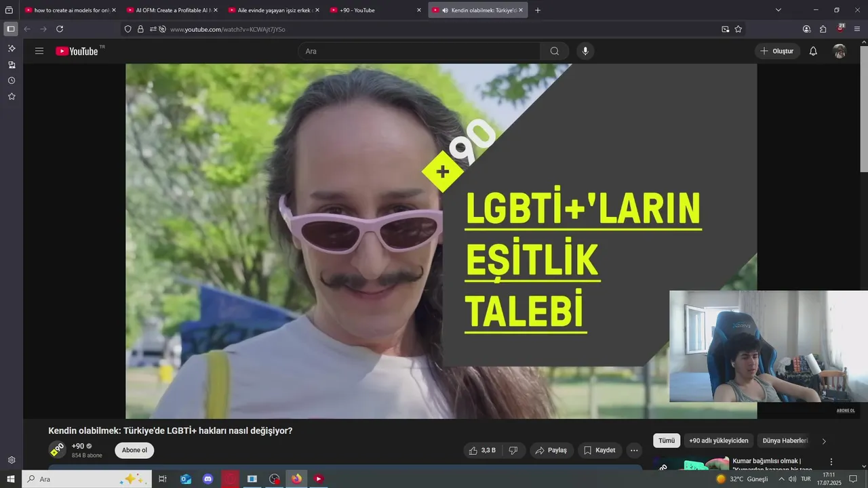Open the sidebar history clock icon
Image resolution: width=868 pixels, height=488 pixels.
coord(12,81)
